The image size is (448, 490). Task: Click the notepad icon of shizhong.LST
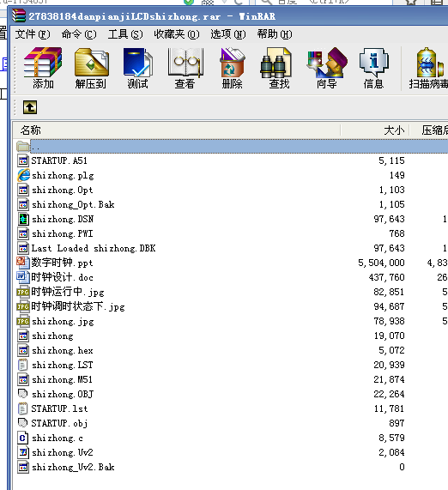(23, 365)
